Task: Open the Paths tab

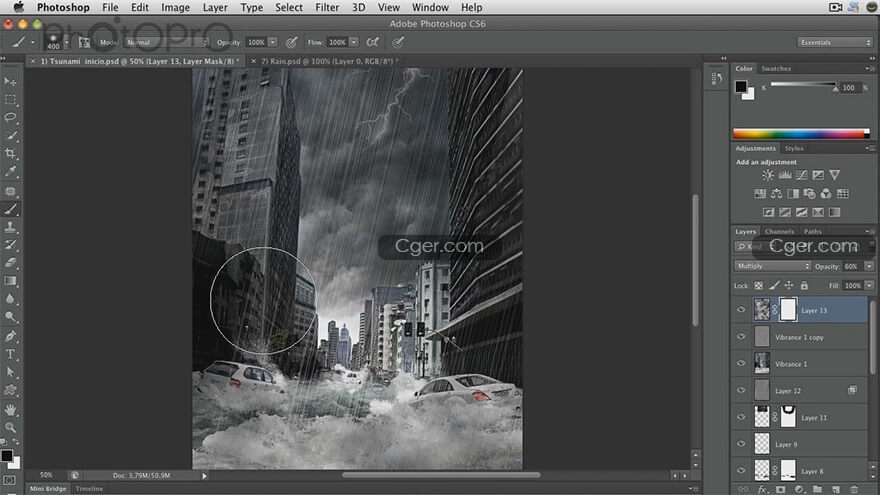Action: click(x=812, y=231)
